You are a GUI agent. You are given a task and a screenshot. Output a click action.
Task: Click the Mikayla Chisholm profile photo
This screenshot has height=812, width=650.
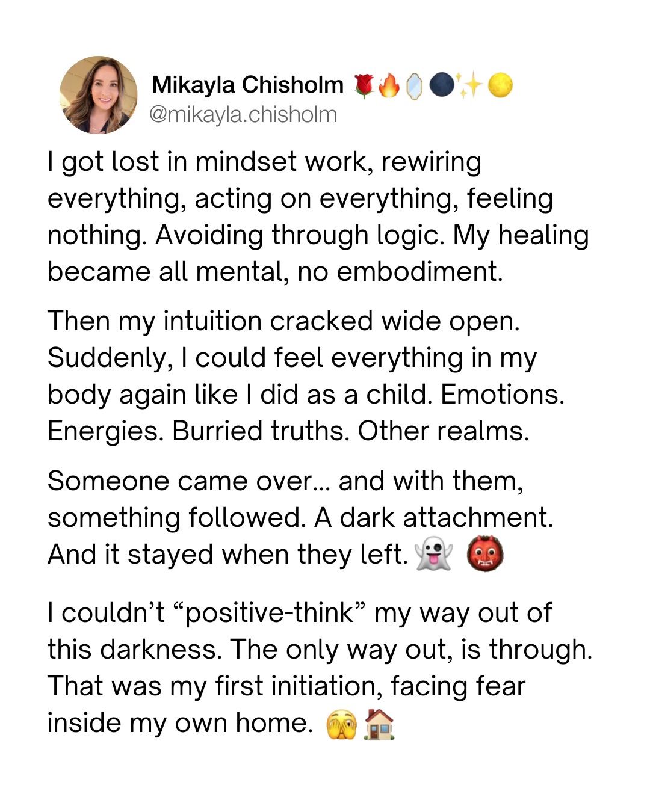pos(98,95)
